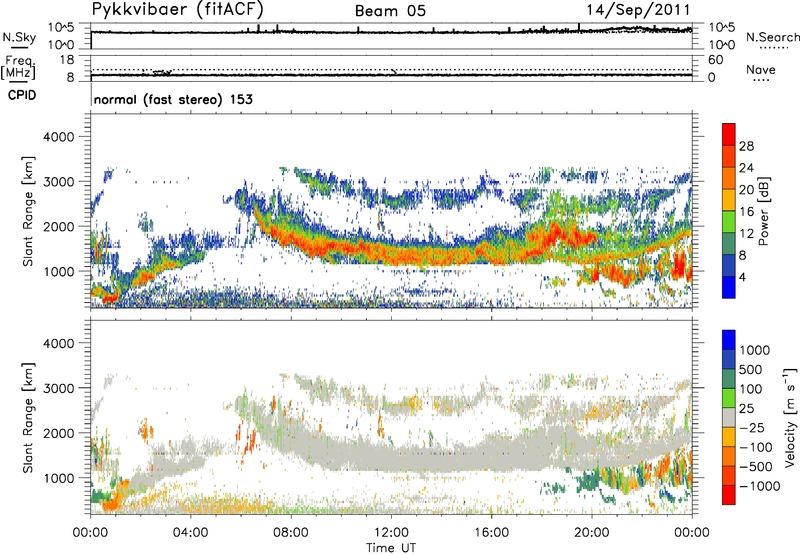Click the 'N.Sky' legend label
This screenshot has width=800, height=554.
click(19, 37)
